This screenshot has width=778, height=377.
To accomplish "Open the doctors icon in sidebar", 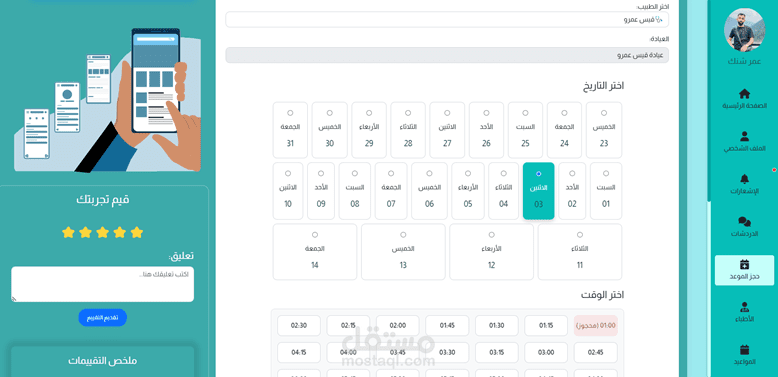I will (744, 307).
